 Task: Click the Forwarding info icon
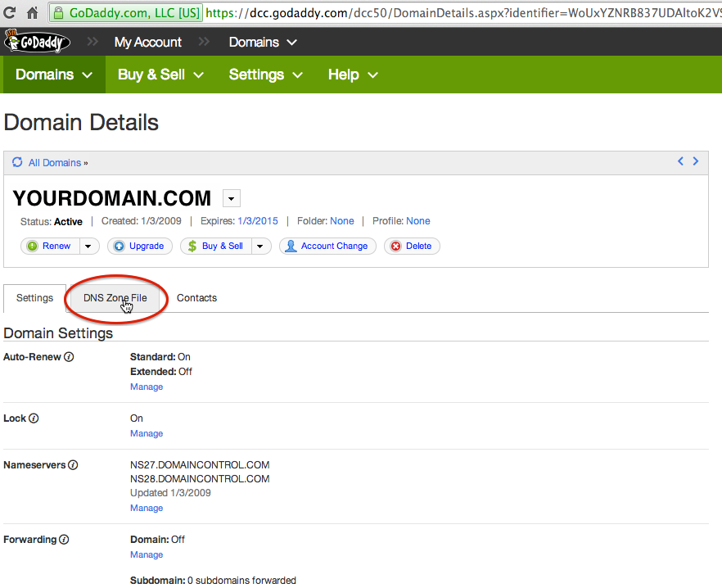[x=64, y=539]
